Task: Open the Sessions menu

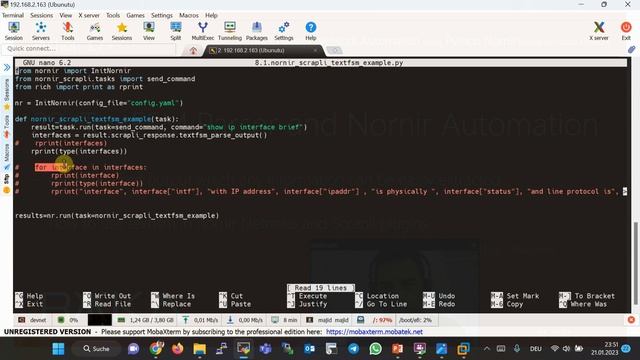Action: pos(41,15)
